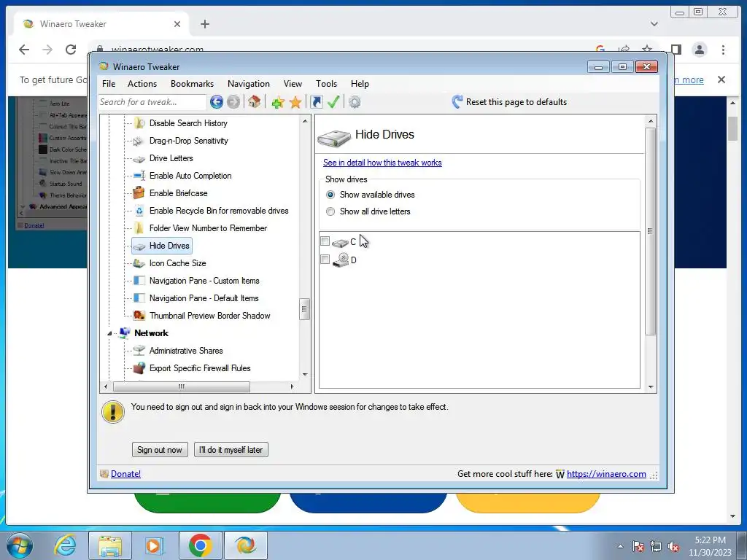Open a new Chrome tab with plus
747x560 pixels.
(205, 24)
